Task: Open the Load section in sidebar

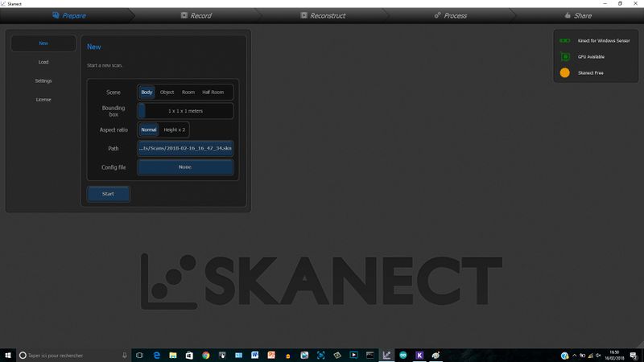Action: 43,62
